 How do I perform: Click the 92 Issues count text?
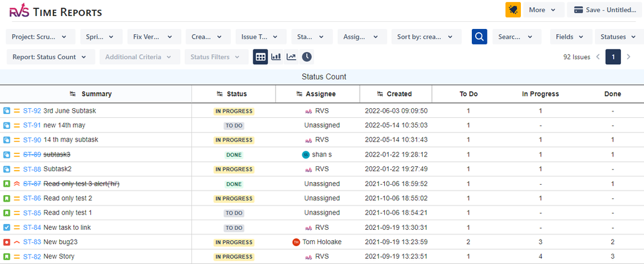point(577,57)
